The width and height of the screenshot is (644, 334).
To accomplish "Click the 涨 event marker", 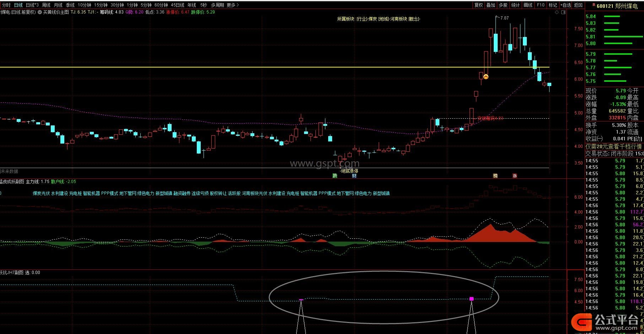I will (515, 176).
